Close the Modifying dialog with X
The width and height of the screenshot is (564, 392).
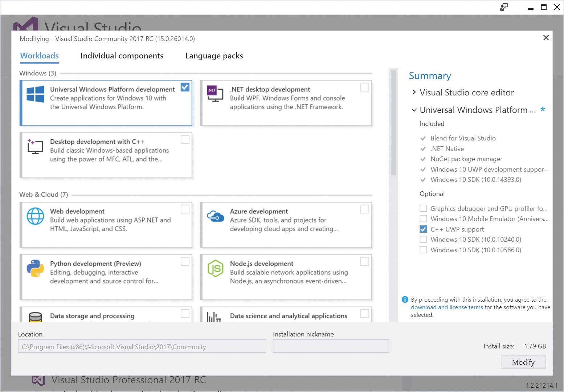[546, 38]
